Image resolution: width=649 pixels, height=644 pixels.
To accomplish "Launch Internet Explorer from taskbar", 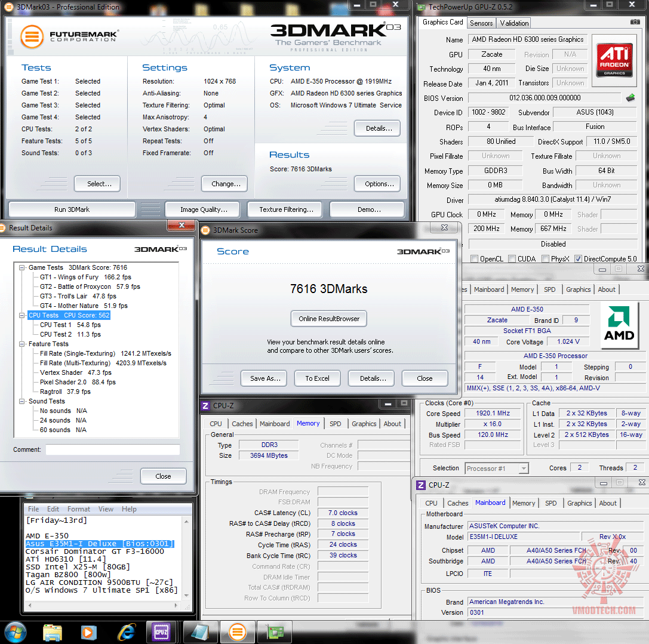I will pos(126,632).
